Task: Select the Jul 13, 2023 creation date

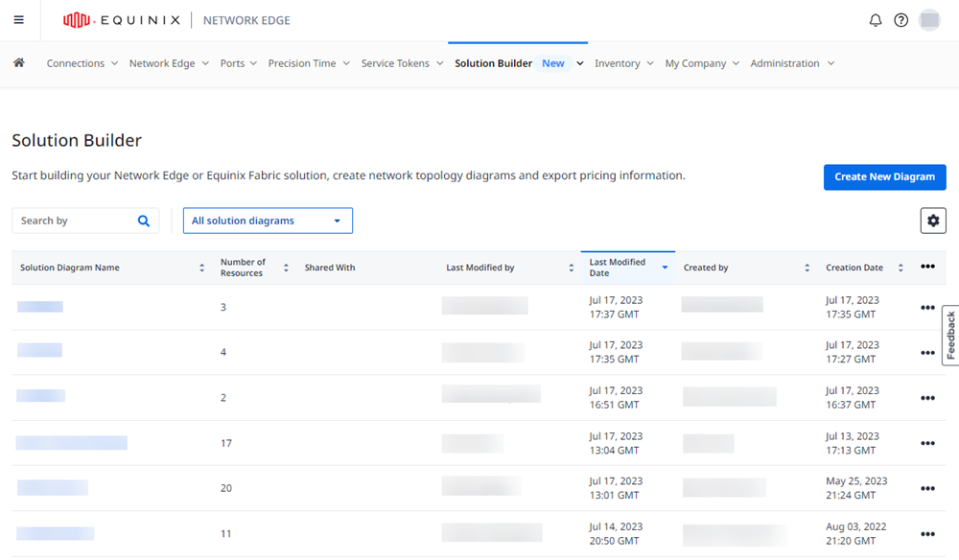Action: pyautogui.click(x=853, y=436)
